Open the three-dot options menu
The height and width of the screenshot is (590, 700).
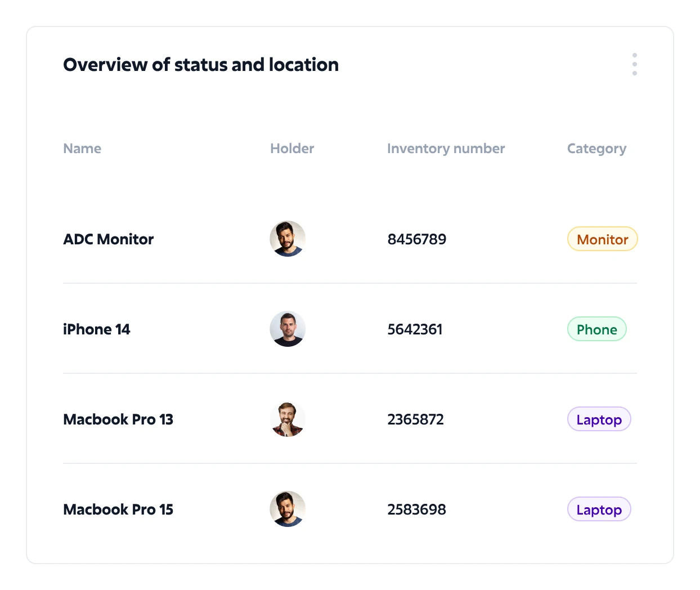[x=634, y=64]
